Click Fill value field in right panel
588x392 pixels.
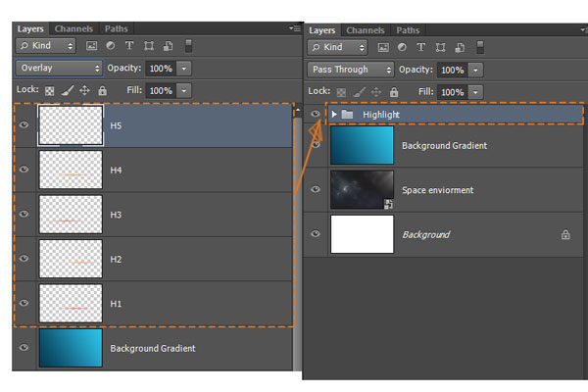pyautogui.click(x=453, y=92)
